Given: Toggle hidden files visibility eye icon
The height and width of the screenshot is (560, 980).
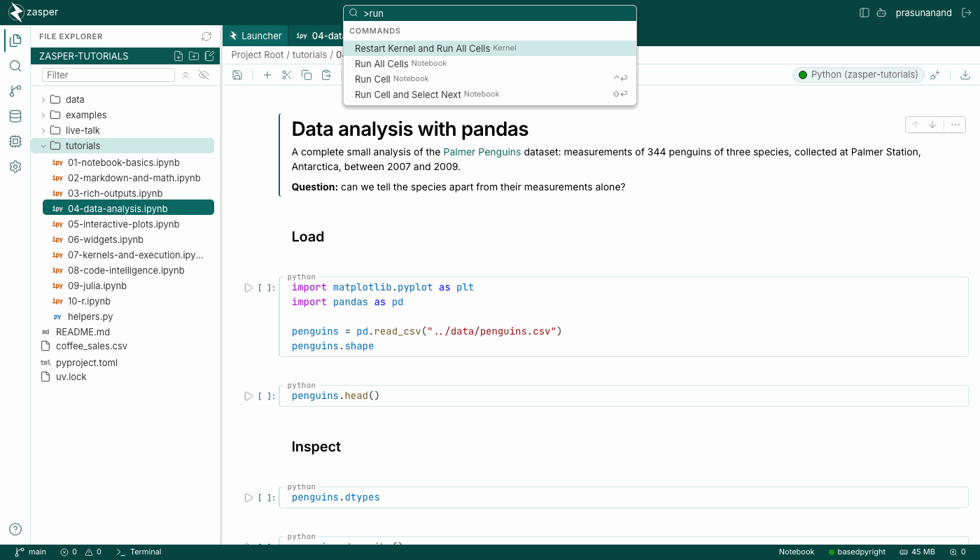Looking at the screenshot, I should click(204, 75).
